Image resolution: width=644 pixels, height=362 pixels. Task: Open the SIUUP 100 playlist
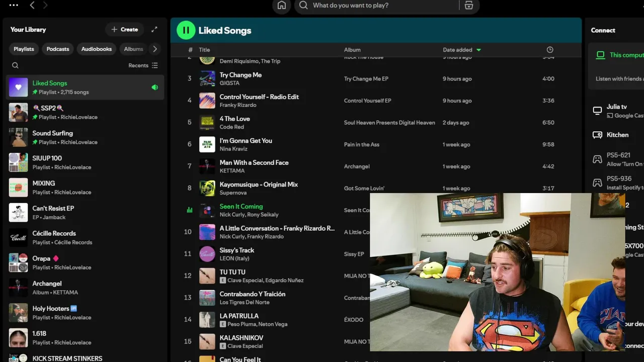click(85, 162)
